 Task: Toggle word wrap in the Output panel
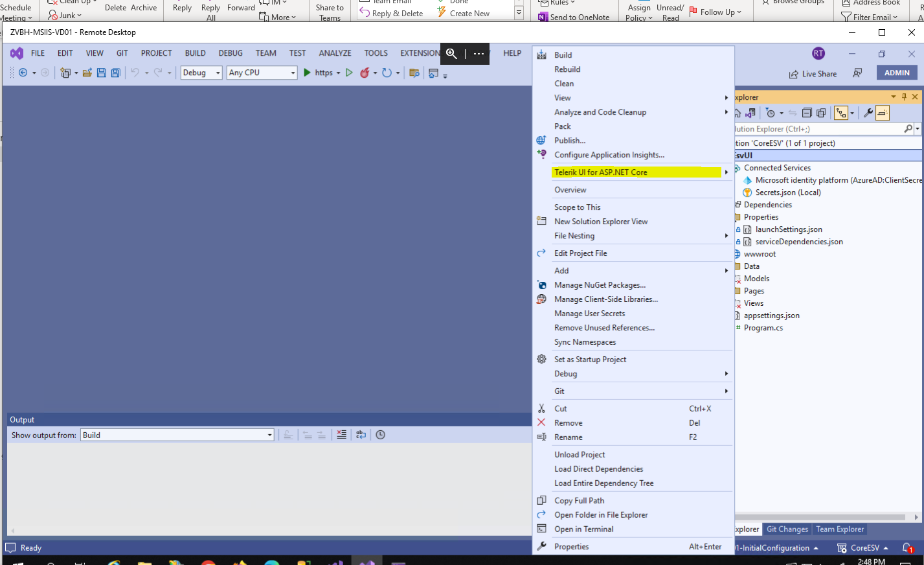(361, 435)
